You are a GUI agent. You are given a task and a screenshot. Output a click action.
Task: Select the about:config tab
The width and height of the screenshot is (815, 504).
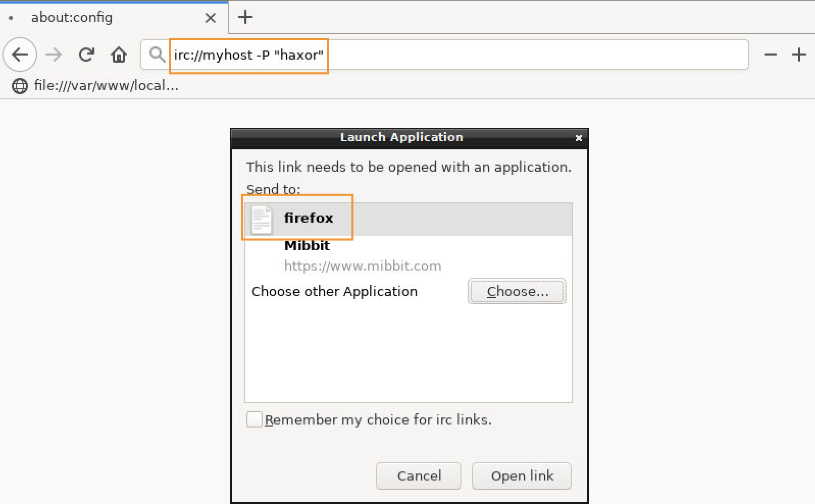(x=114, y=17)
